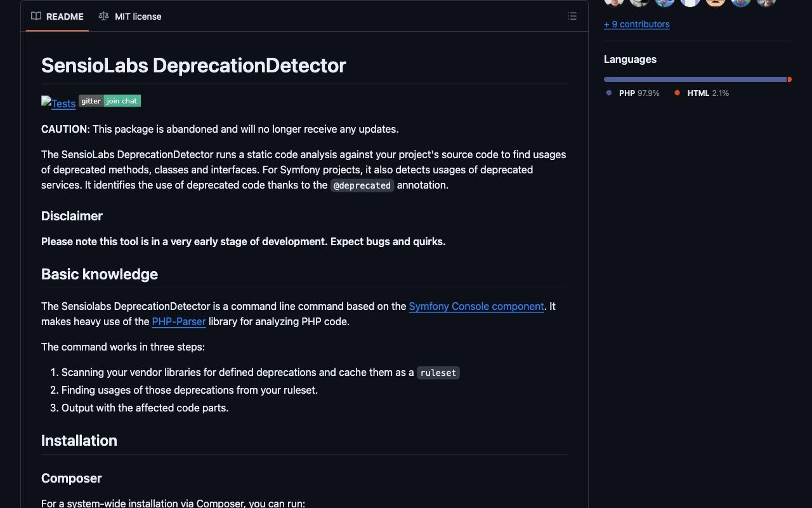This screenshot has width=812, height=508.
Task: Click the Disclaimer heading
Action: pyautogui.click(x=72, y=216)
